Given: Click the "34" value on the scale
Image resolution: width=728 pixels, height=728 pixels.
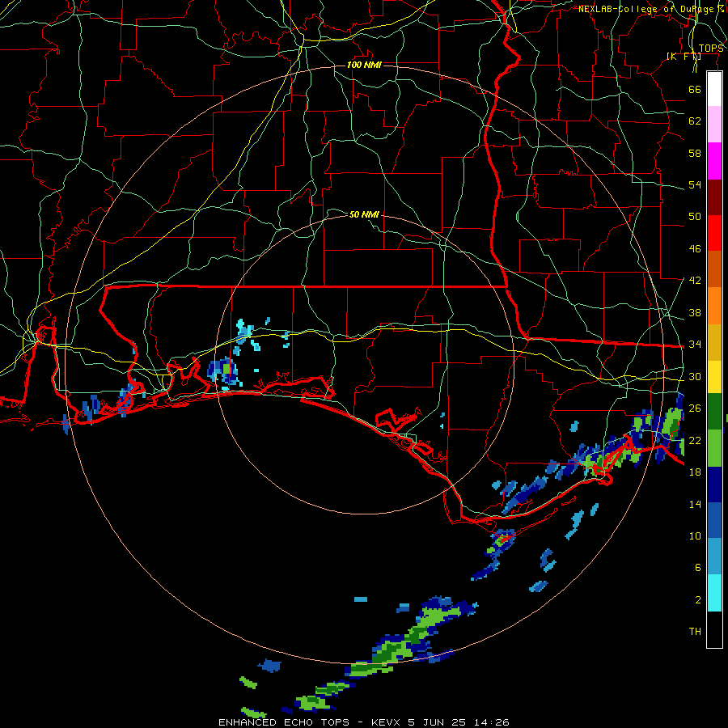Looking at the screenshot, I should (x=695, y=345).
